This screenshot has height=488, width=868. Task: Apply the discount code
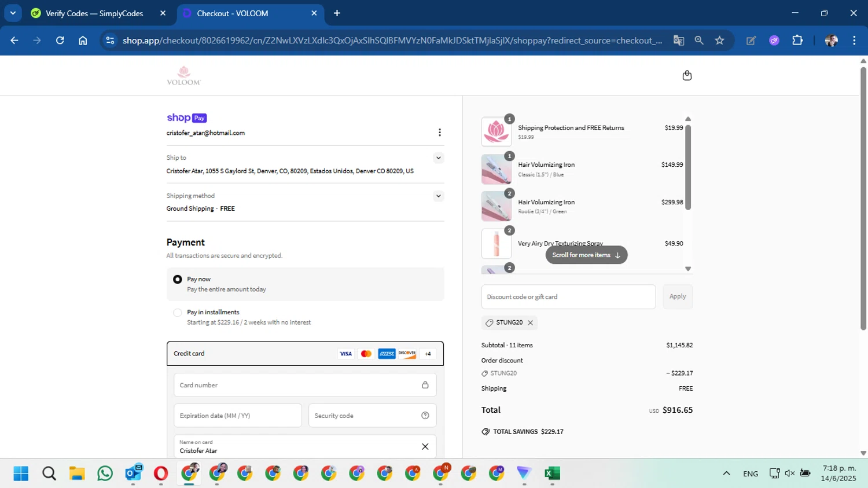point(678,297)
